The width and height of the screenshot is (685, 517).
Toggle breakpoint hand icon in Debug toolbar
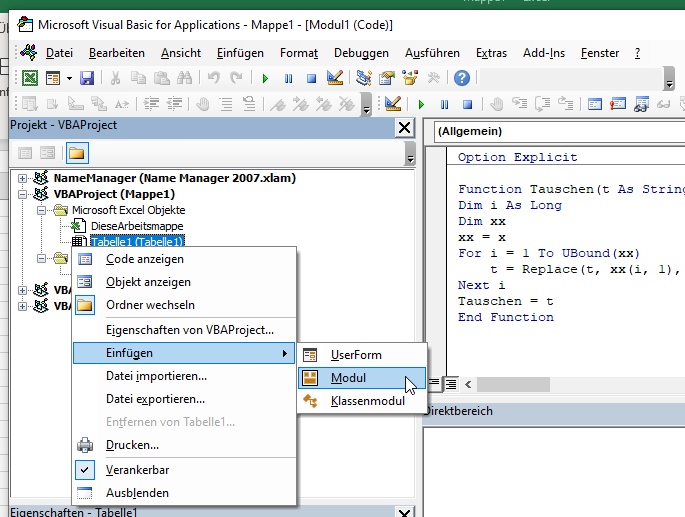[496, 104]
